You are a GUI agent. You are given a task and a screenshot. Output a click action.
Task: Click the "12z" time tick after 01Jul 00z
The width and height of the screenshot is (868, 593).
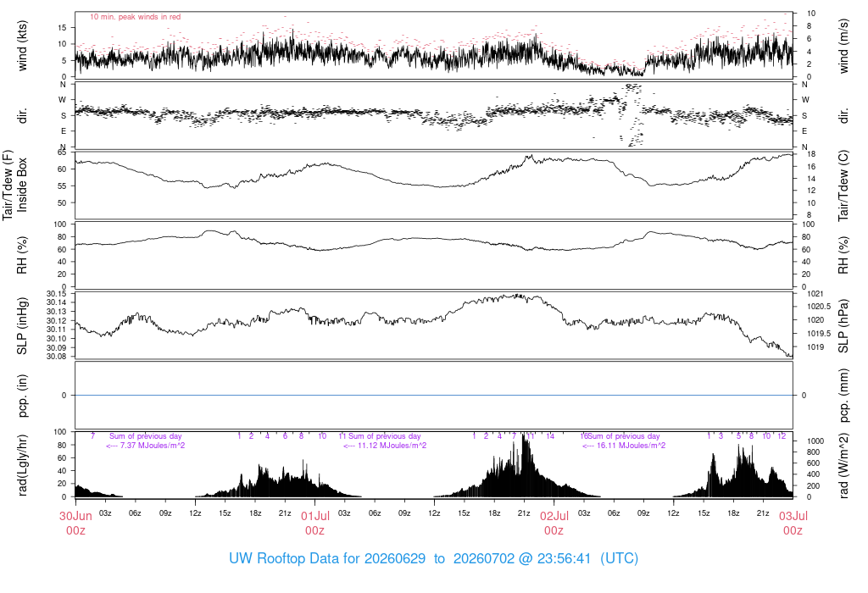point(435,513)
